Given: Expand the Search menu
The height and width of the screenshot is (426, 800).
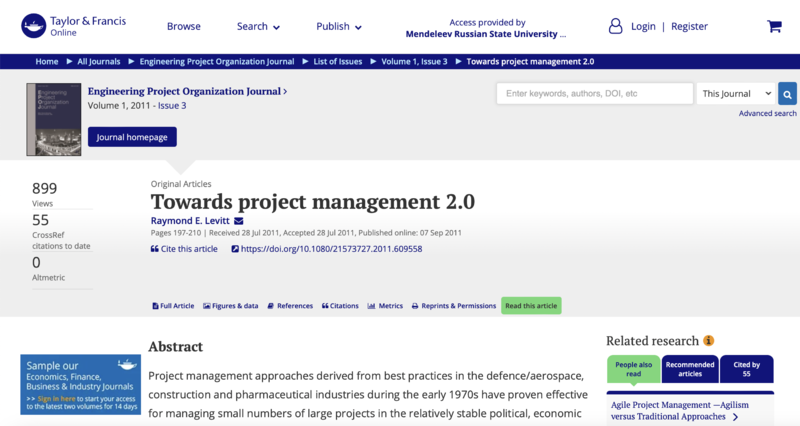Looking at the screenshot, I should click(258, 27).
